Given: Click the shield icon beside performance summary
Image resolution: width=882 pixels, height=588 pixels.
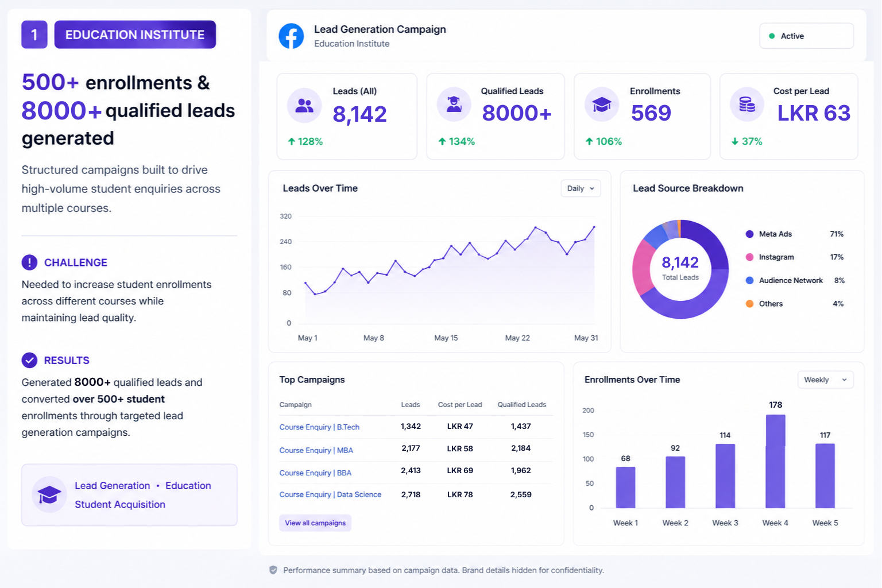Looking at the screenshot, I should click(273, 570).
